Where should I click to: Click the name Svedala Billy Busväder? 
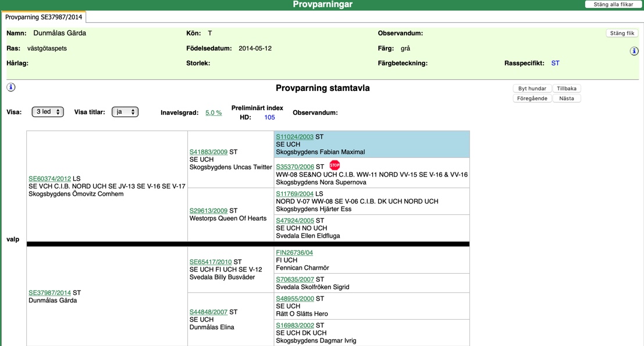(x=222, y=277)
